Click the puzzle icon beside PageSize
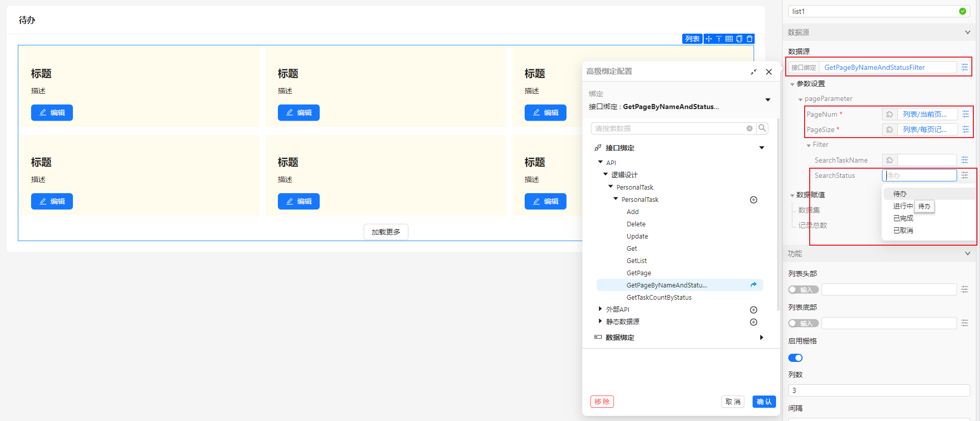 coord(890,129)
